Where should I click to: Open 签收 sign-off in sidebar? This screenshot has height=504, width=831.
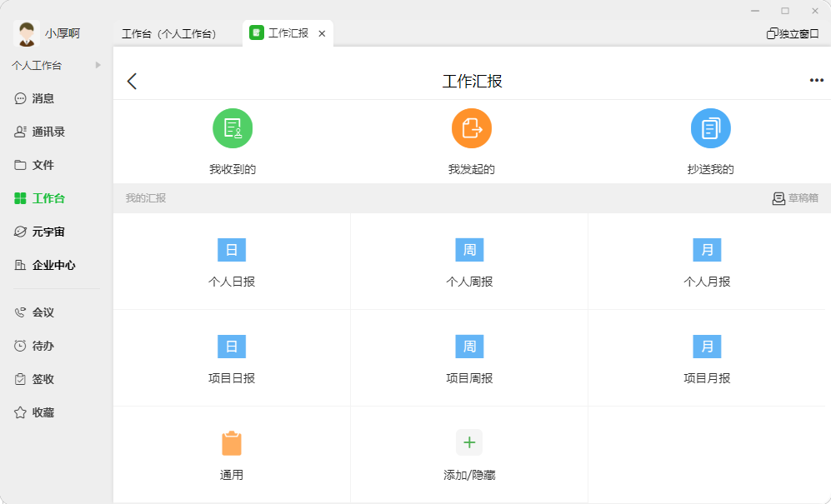pyautogui.click(x=34, y=379)
